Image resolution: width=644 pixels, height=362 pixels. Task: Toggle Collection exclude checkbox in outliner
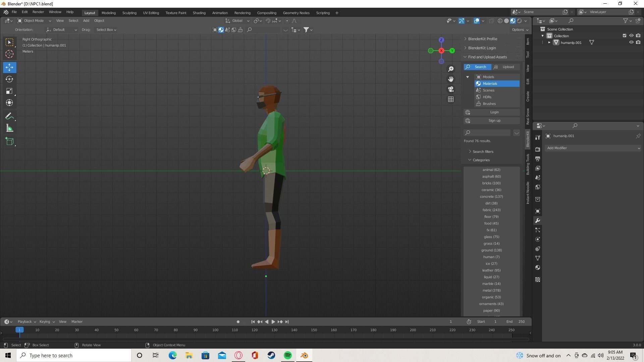tap(624, 36)
